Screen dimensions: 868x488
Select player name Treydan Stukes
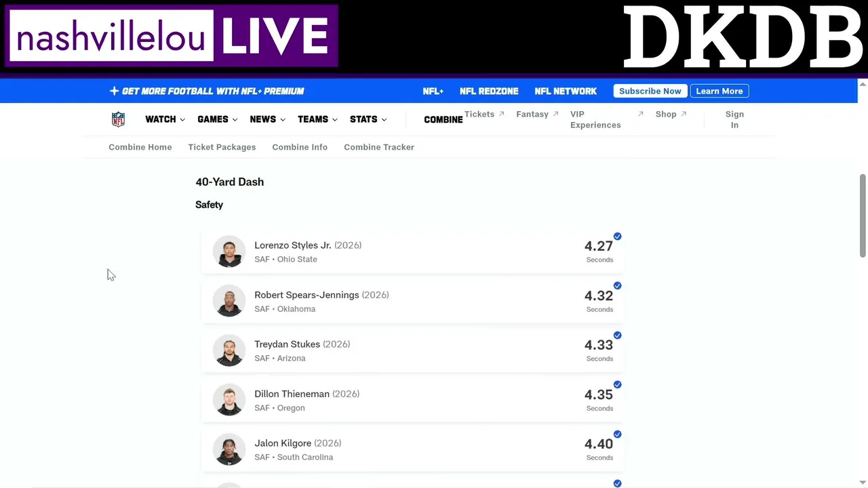287,344
